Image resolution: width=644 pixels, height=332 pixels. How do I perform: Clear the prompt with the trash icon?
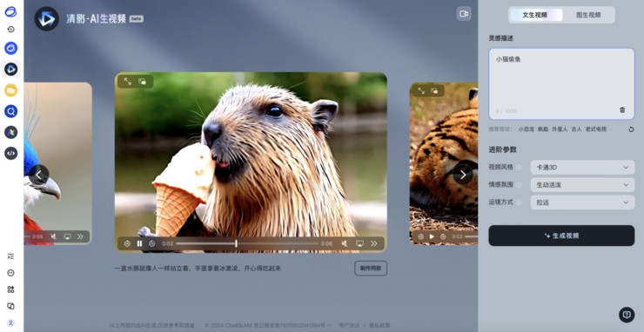pyautogui.click(x=622, y=110)
